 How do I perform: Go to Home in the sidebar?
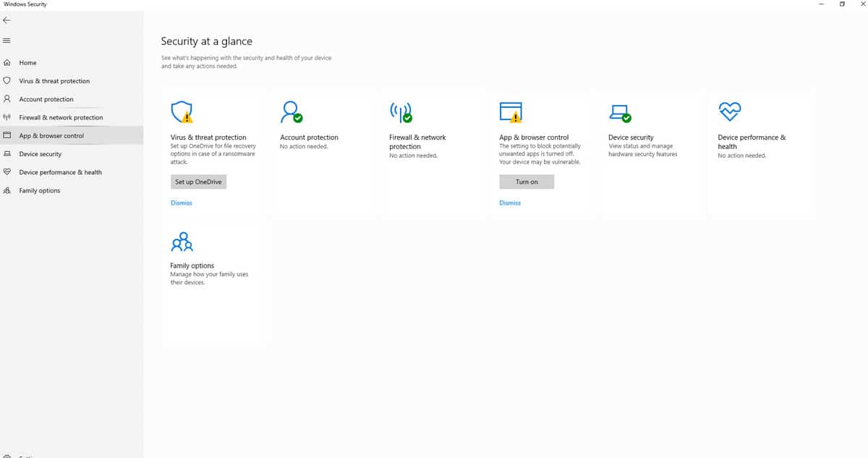27,63
